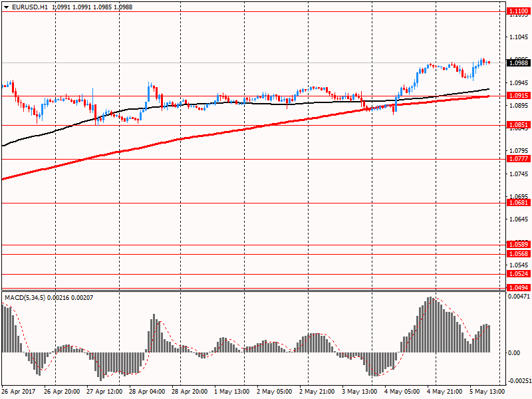The image size is (532, 399).
Task: Click the 28 Apr 20:00 time label
Action: click(x=190, y=392)
